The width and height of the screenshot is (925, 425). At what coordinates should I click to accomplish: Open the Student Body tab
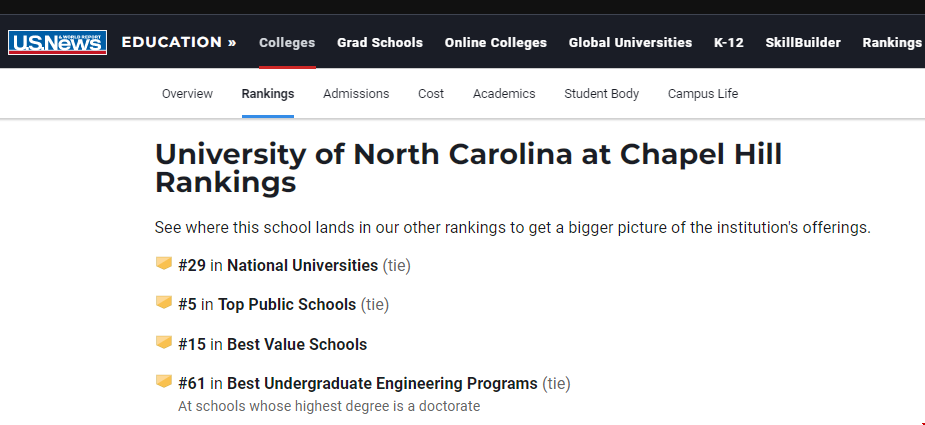coord(601,94)
